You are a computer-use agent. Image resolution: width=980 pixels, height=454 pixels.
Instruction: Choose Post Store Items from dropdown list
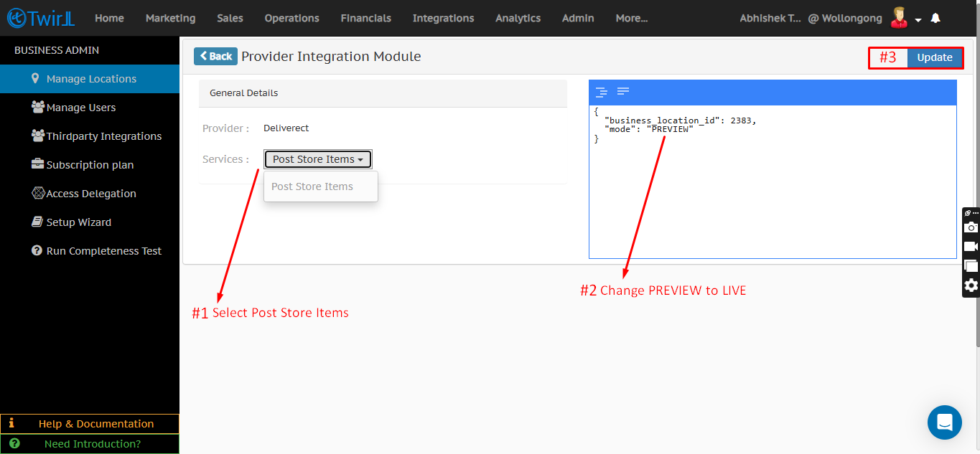[312, 186]
